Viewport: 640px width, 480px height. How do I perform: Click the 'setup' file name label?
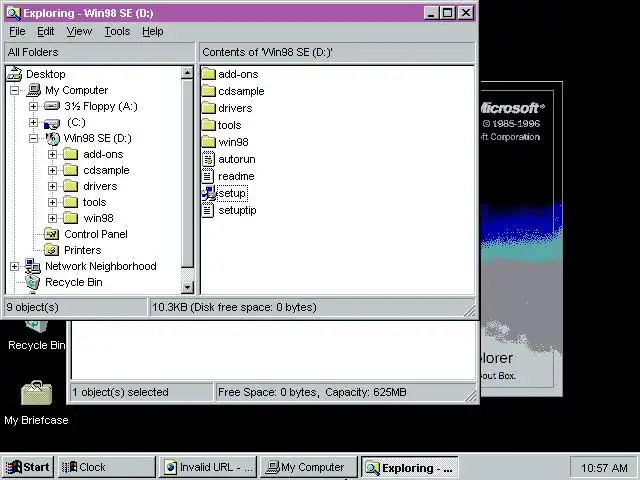(x=232, y=193)
